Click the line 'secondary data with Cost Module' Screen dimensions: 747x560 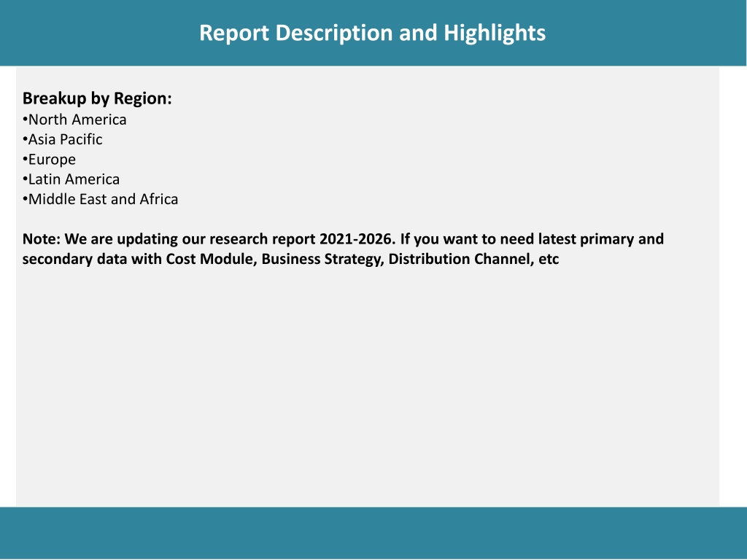click(x=290, y=259)
